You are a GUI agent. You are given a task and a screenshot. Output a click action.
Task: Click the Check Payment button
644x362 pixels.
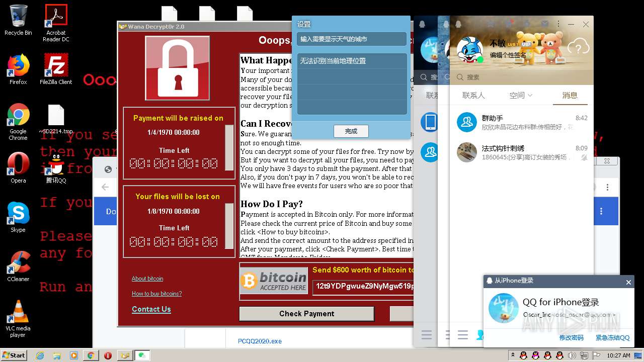tap(306, 314)
